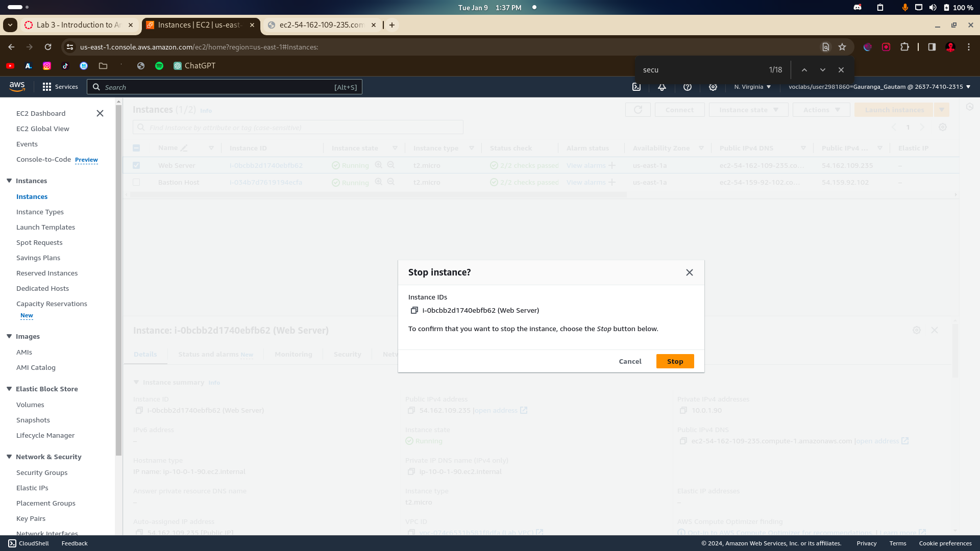The width and height of the screenshot is (980, 551).
Task: Open the Services grid menu
Action: [47, 87]
